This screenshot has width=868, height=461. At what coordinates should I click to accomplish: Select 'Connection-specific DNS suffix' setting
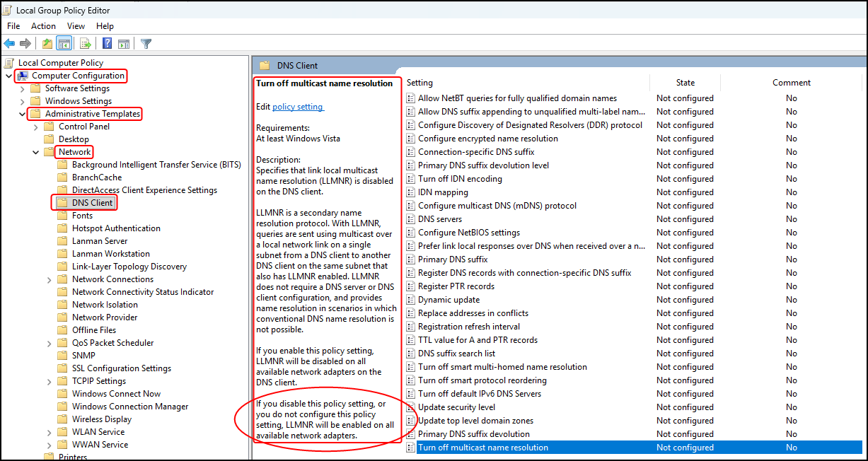(476, 152)
